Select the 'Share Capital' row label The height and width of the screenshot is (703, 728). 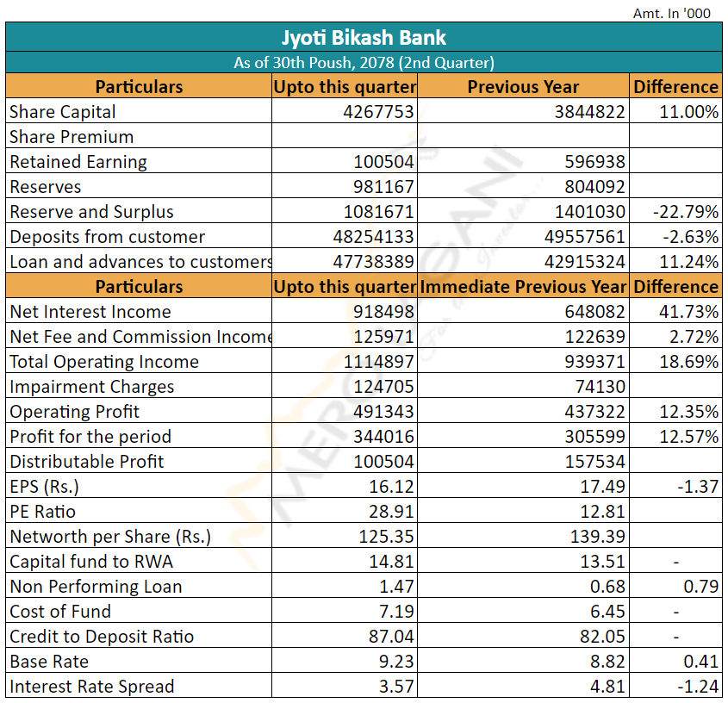(x=63, y=112)
